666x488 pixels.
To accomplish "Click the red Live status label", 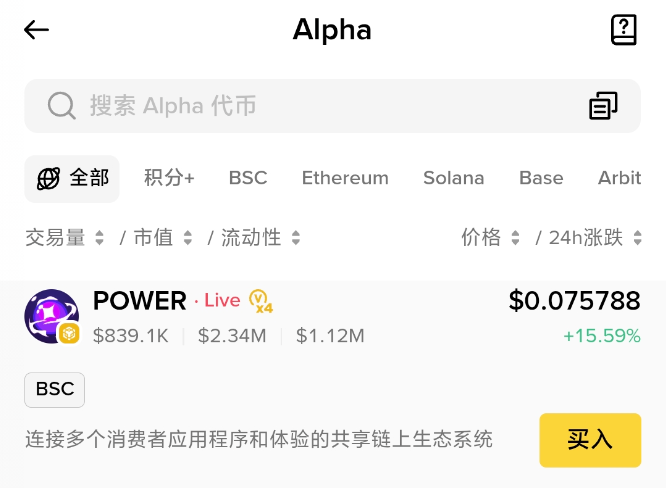I will pyautogui.click(x=222, y=301).
